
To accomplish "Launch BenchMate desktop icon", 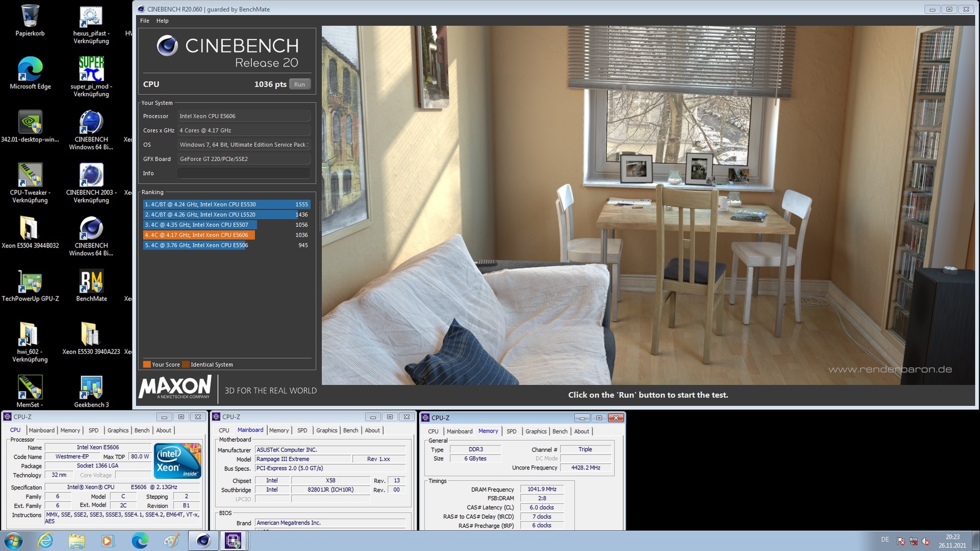I will [x=91, y=286].
